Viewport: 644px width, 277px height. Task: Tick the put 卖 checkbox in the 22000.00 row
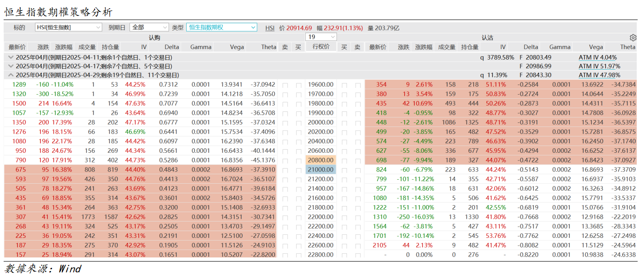pyautogui.click(x=358, y=217)
